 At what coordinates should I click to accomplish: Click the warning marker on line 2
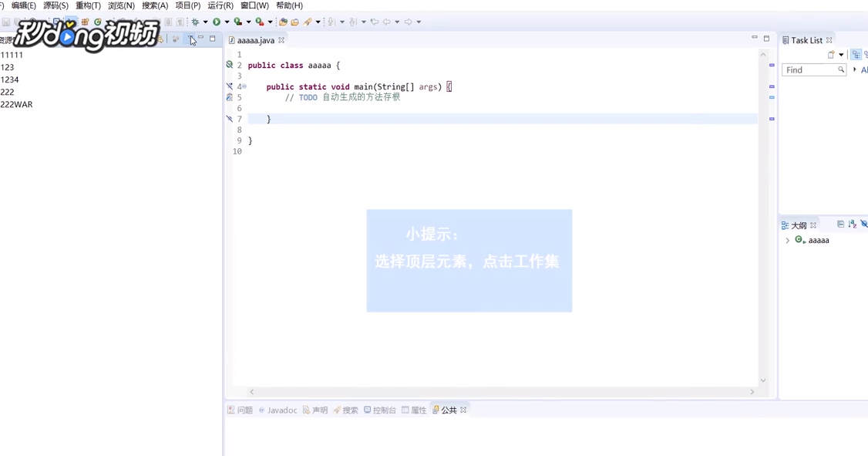[x=229, y=65]
